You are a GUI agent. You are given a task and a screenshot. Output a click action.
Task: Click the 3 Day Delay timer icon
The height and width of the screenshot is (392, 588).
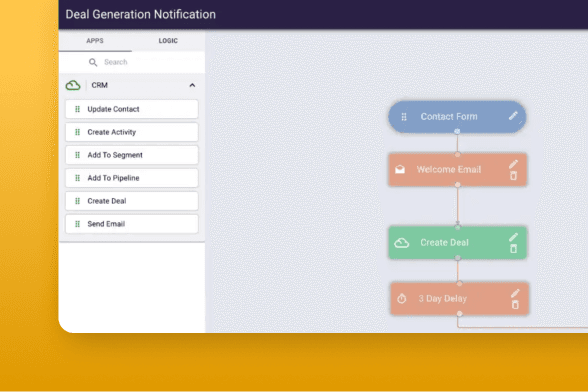(x=402, y=299)
